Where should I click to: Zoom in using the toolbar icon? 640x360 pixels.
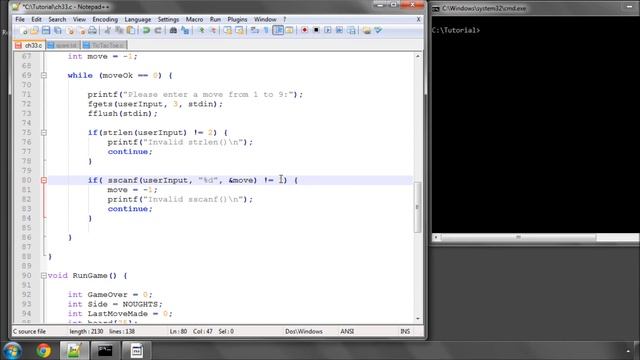201,31
